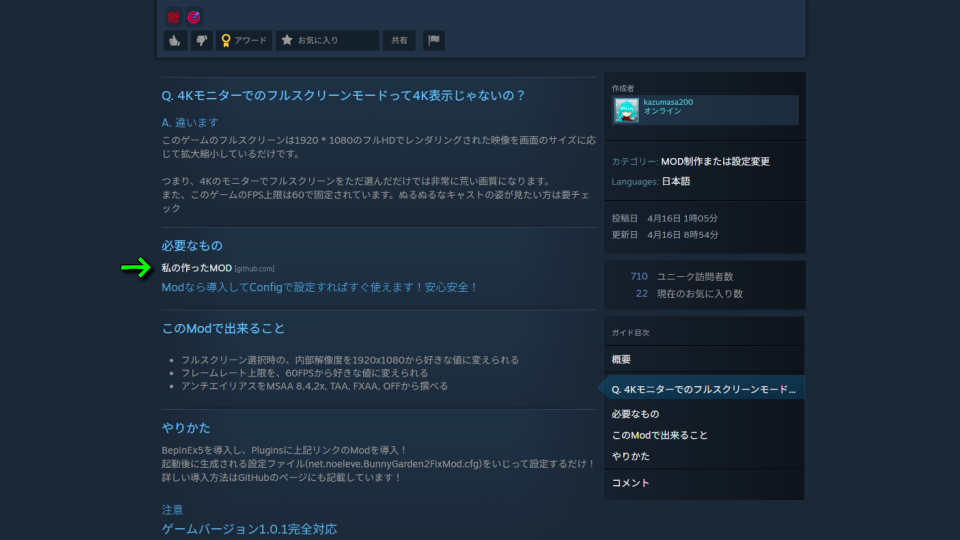Click the report flag icon
The width and height of the screenshot is (960, 540).
[x=433, y=40]
